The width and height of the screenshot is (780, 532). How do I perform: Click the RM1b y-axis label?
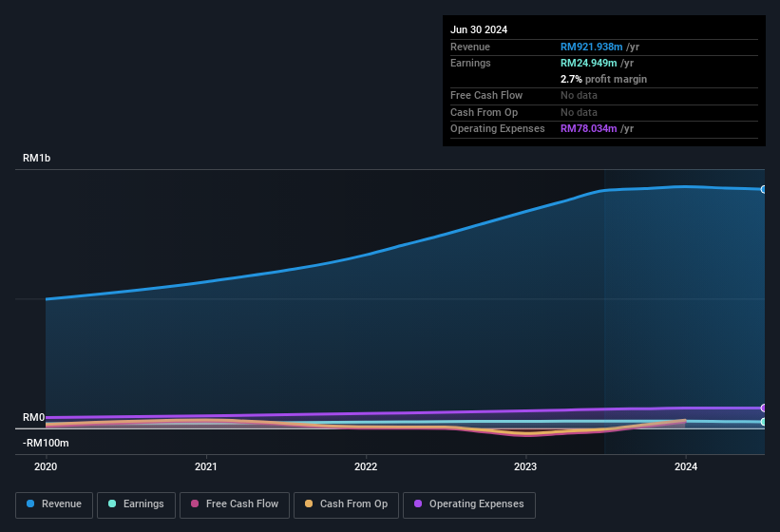[x=36, y=158]
